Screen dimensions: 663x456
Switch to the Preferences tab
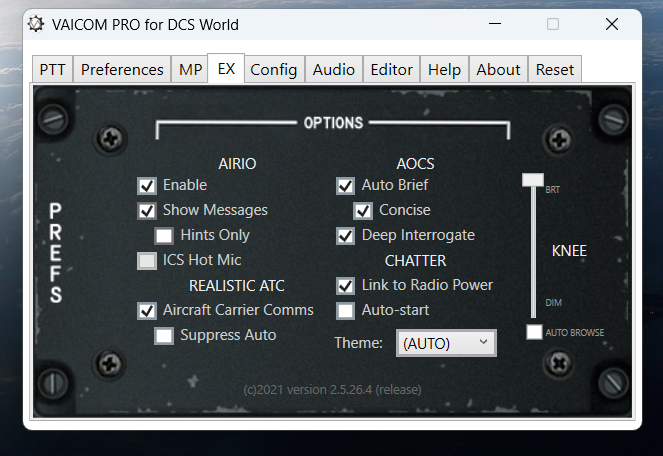(122, 69)
